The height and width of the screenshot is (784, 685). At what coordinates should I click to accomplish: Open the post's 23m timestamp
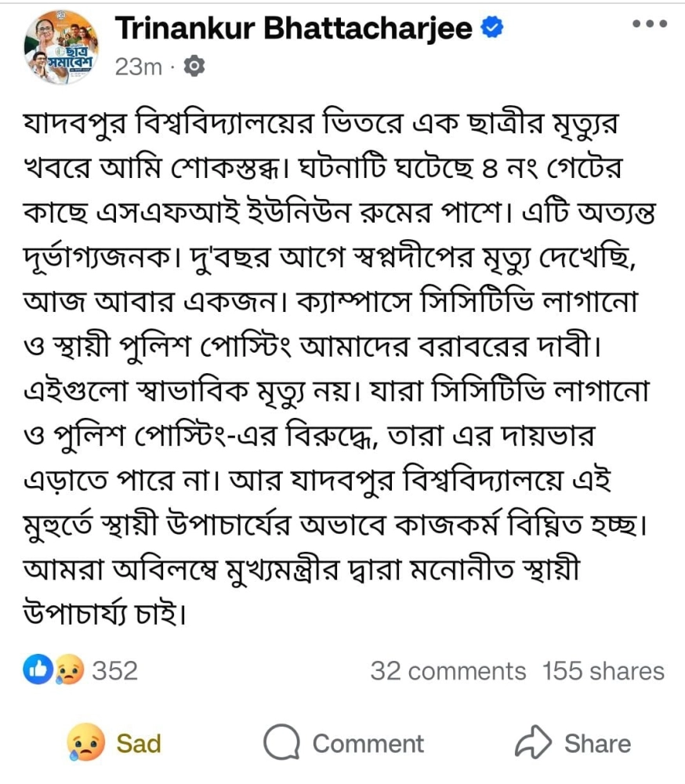click(x=137, y=68)
